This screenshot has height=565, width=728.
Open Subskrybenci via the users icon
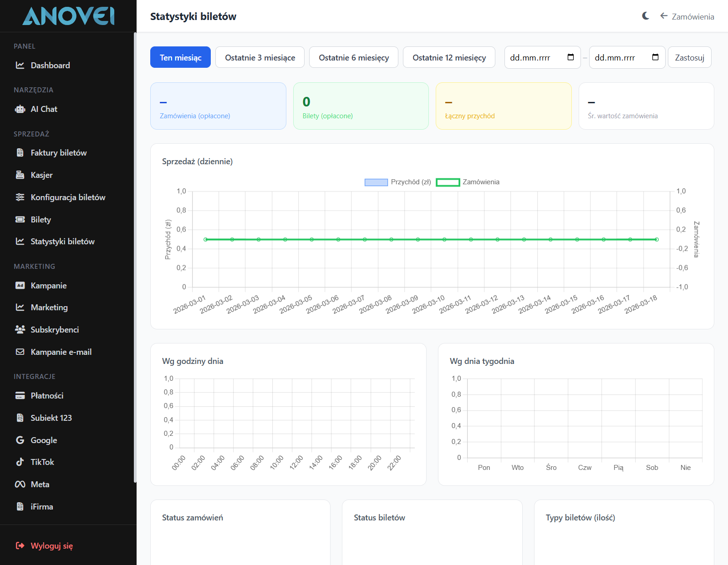click(20, 330)
